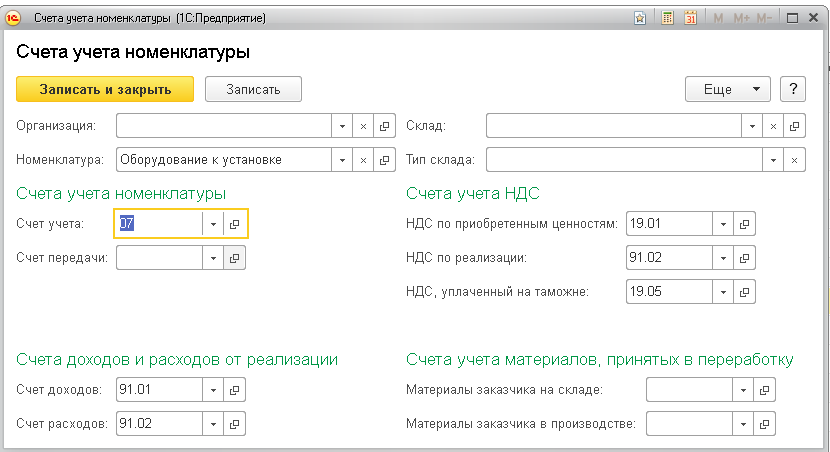The height and width of the screenshot is (452, 830).
Task: Open the НДС по реализации dropdown
Action: 722,258
